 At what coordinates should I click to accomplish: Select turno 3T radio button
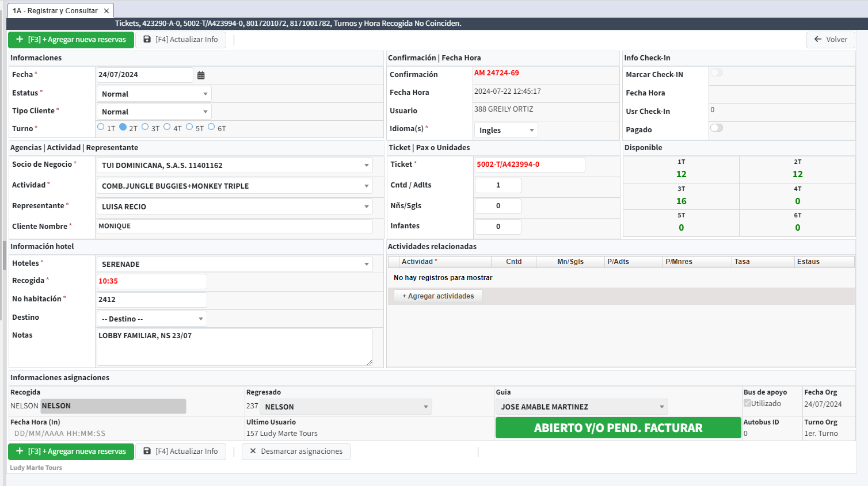point(145,127)
